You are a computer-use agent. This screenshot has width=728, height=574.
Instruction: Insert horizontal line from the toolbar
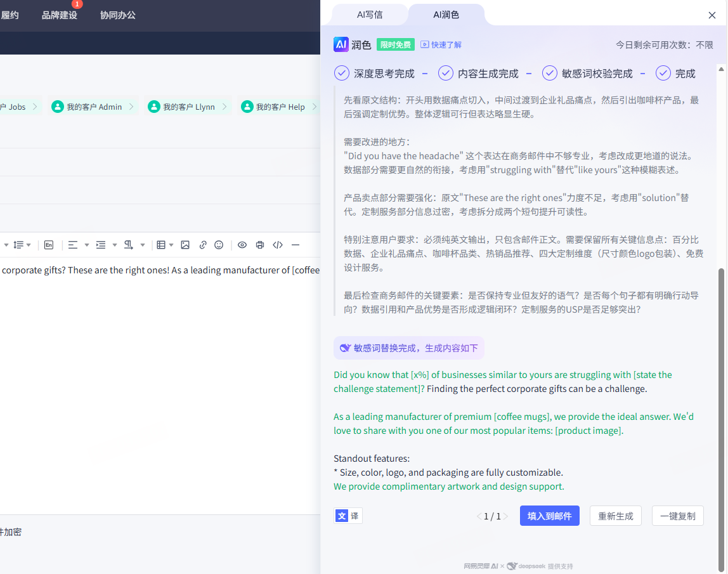click(295, 245)
